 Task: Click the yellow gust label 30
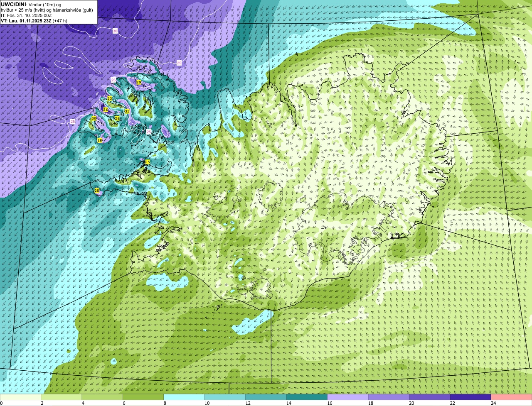coord(94,118)
